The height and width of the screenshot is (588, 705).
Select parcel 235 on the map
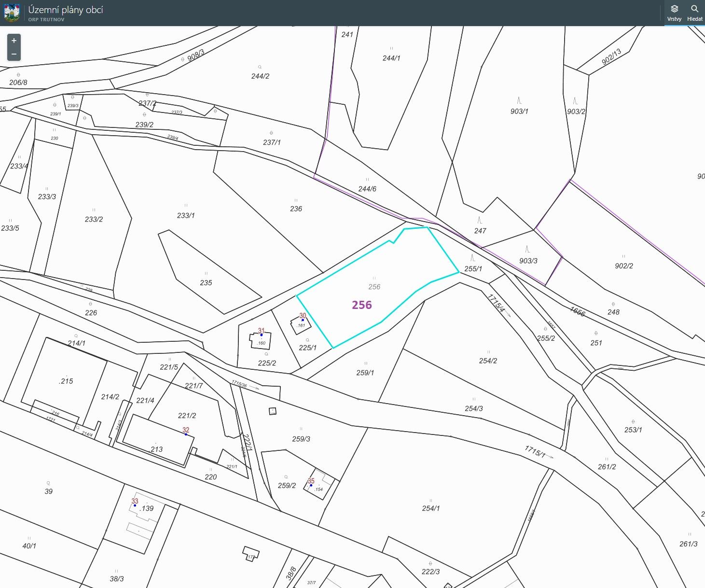206,282
